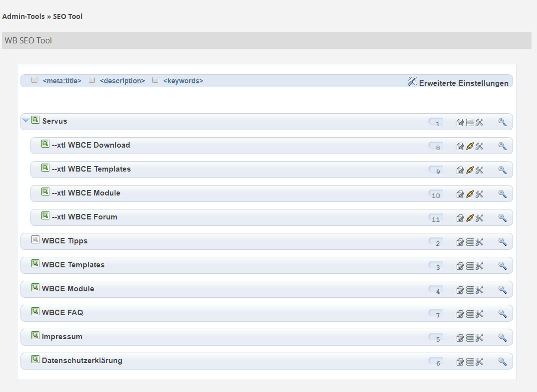Click the magnifier in the top-level WBCE Templates row
537x392 pixels.
click(x=503, y=266)
